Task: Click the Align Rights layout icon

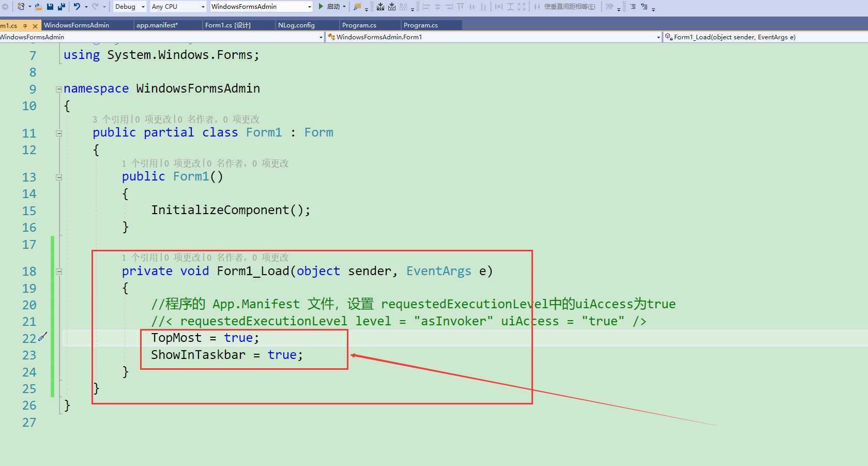Action: coord(449,7)
